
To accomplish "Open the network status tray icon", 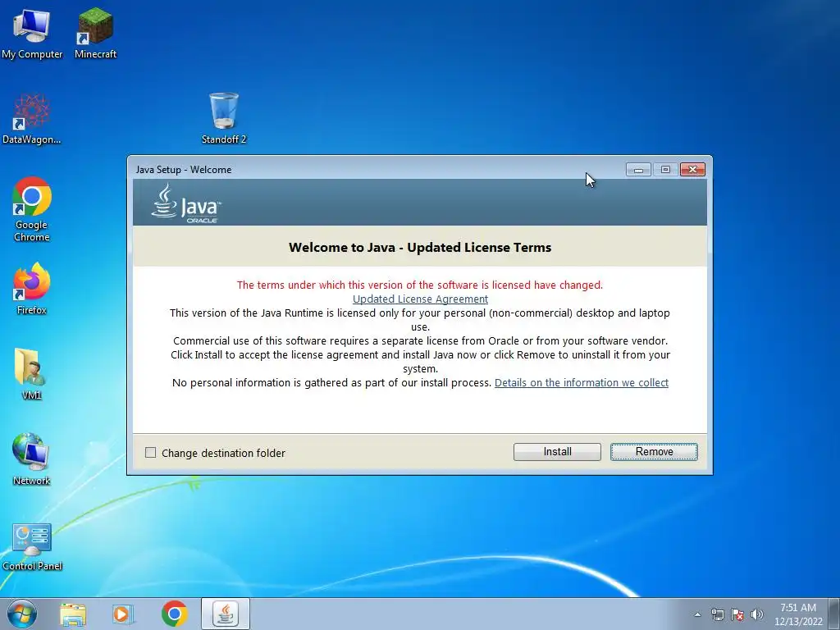I will [717, 614].
